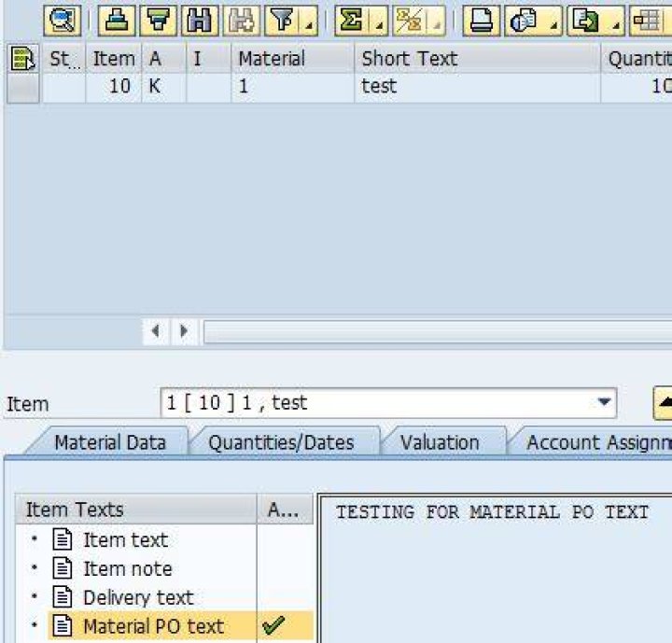Open the Valuation tab
This screenshot has height=643, width=672.
(440, 442)
